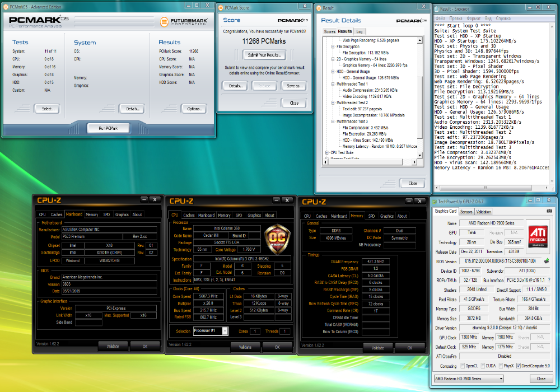
Task: Collapse the Multithreaded Test 1 node
Action: 333,84
